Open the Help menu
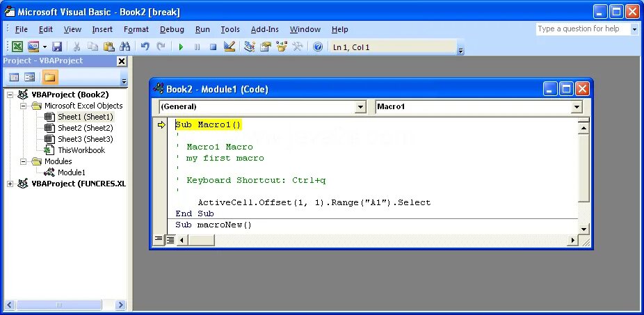The image size is (644, 315). tap(339, 29)
